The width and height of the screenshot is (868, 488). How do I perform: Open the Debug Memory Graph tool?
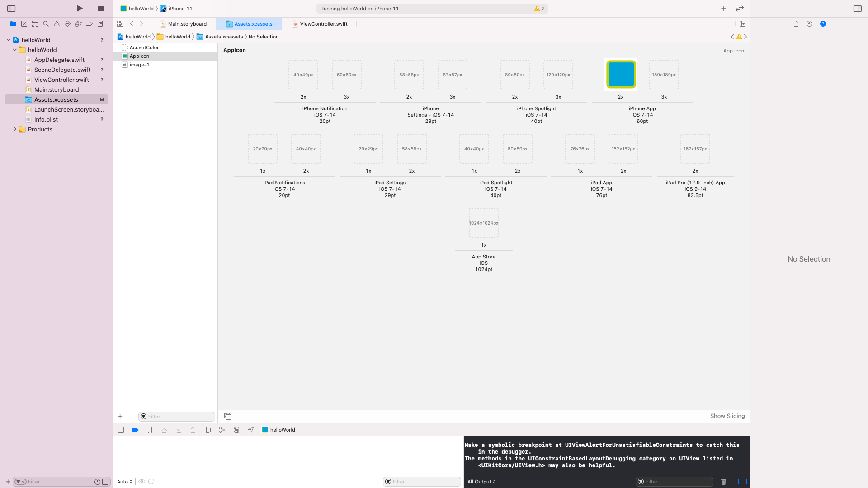tap(222, 430)
